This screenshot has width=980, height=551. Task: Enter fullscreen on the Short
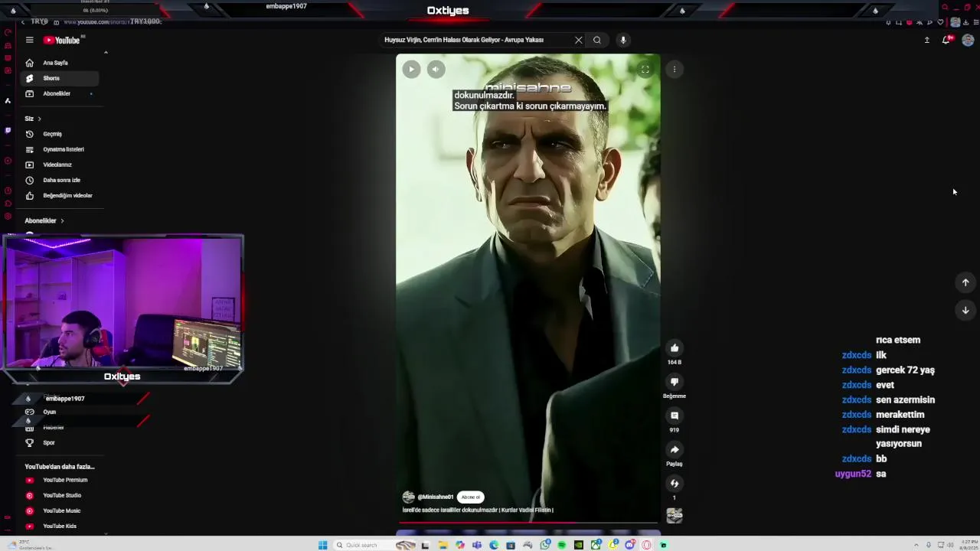coord(645,69)
